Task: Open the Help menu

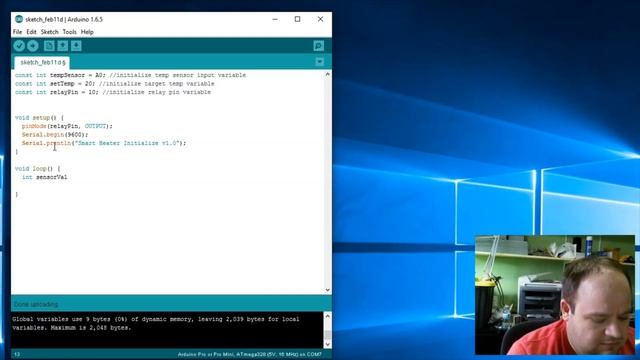Action: (x=87, y=32)
